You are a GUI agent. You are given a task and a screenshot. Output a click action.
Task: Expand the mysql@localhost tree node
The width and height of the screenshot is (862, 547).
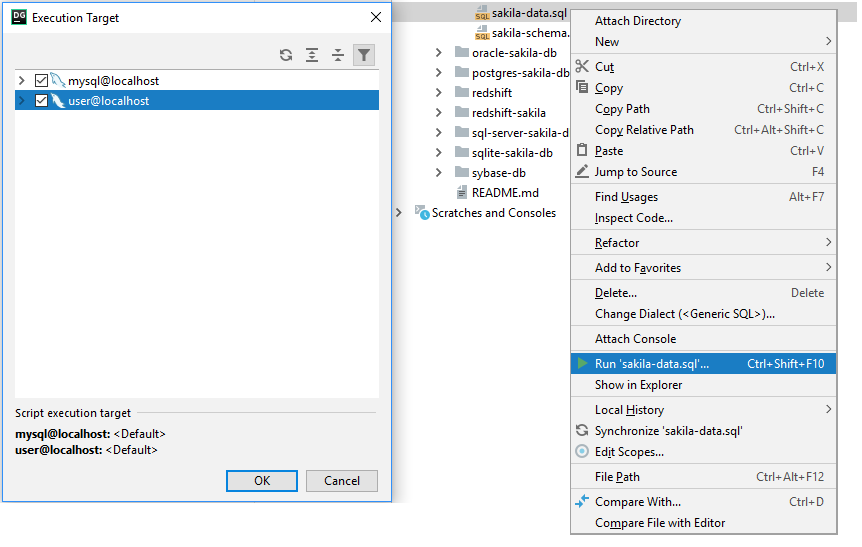(x=21, y=81)
